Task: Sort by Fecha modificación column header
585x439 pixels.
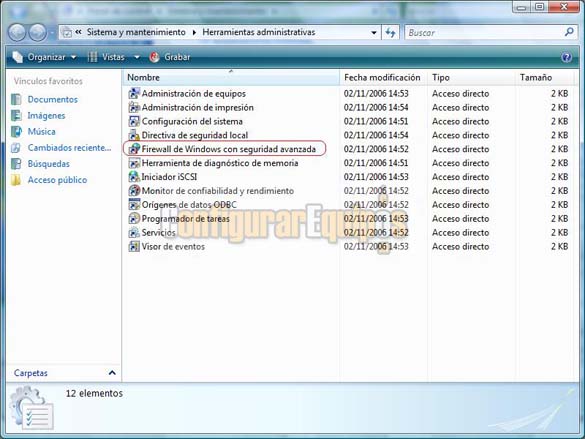Action: [x=382, y=78]
